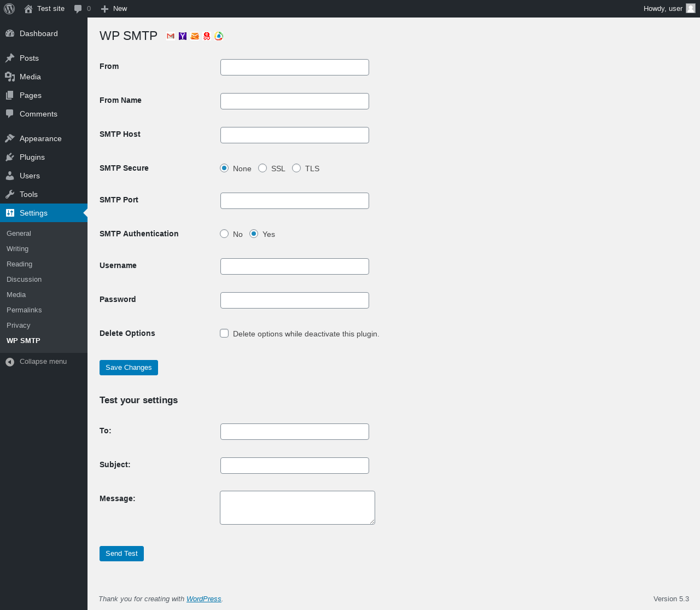
Task: Click inside the Message textarea
Action: pos(297,508)
